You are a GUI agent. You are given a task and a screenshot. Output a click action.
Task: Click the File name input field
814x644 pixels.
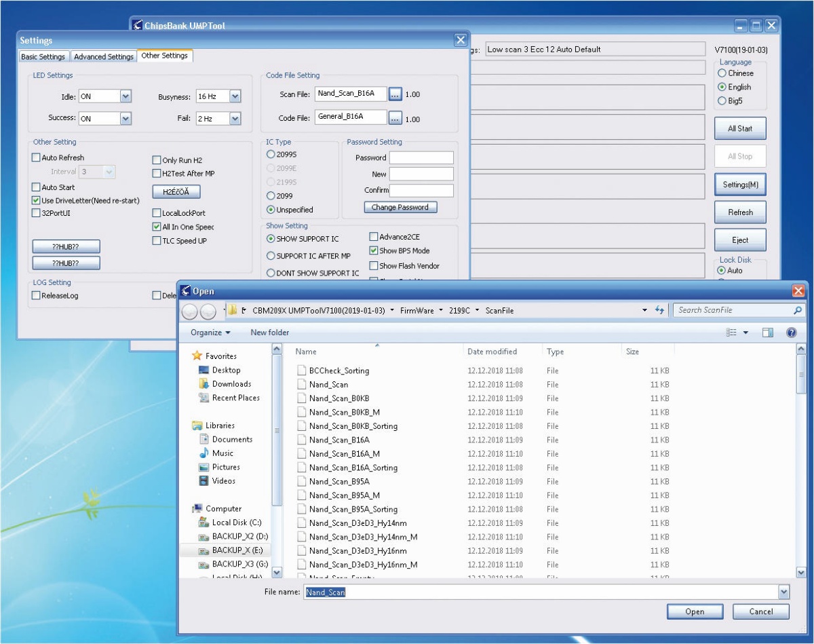click(x=541, y=592)
